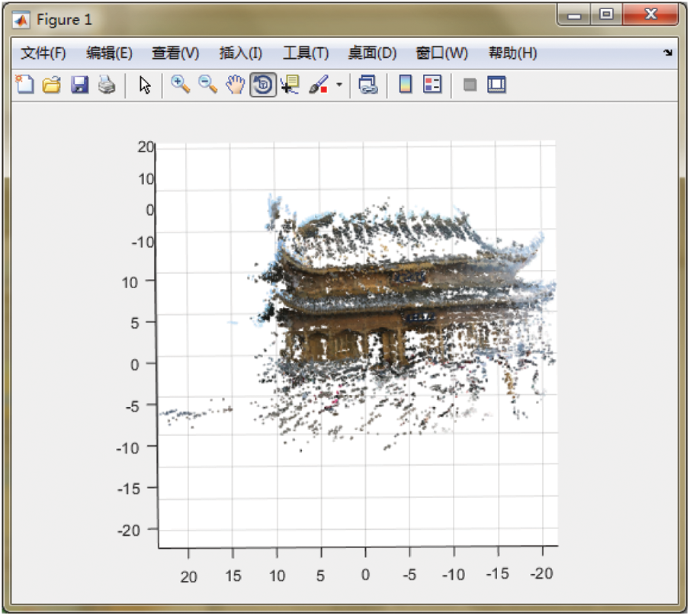
Task: Toggle the Rotate 3D tool
Action: coord(262,85)
